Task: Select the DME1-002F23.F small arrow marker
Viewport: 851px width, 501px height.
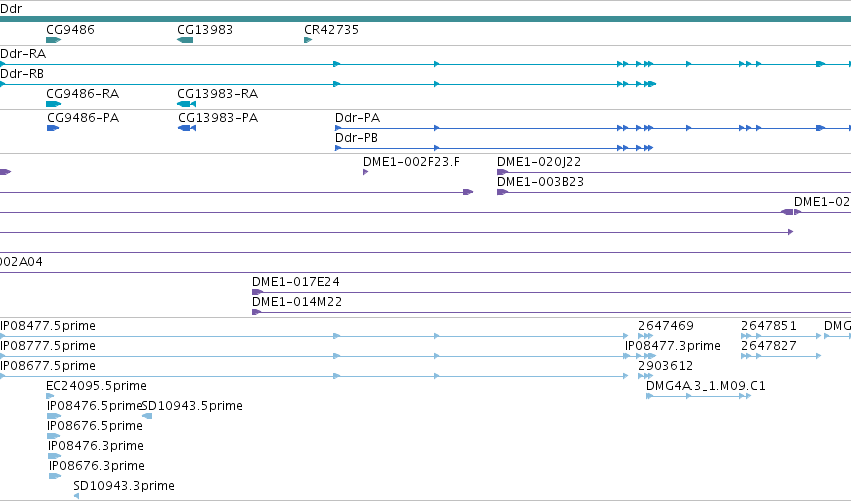Action: click(x=365, y=172)
